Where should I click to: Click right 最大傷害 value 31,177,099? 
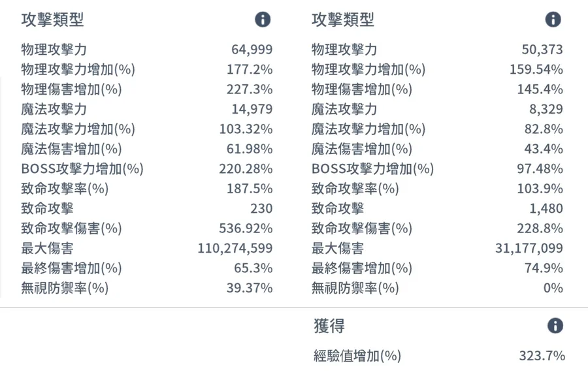pyautogui.click(x=529, y=248)
